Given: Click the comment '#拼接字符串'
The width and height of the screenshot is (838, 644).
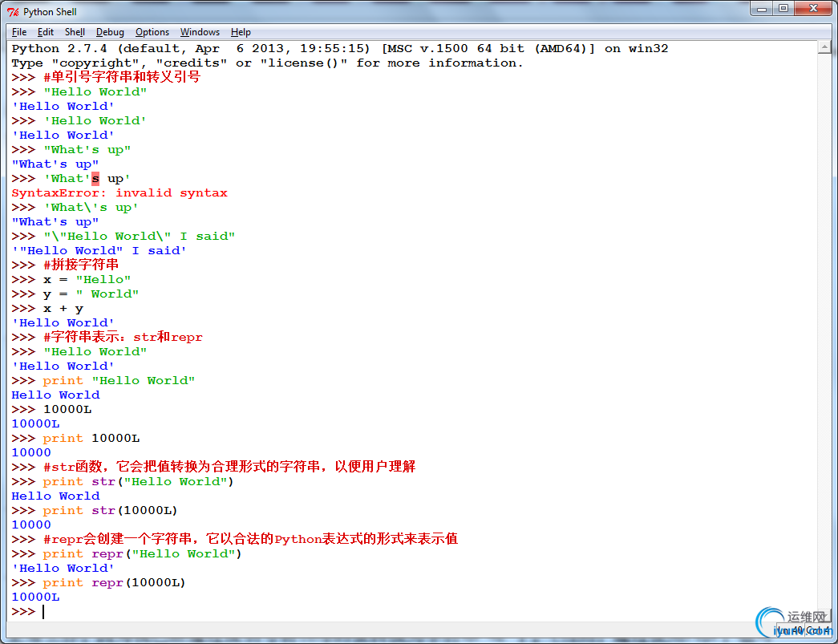Looking at the screenshot, I should [81, 265].
